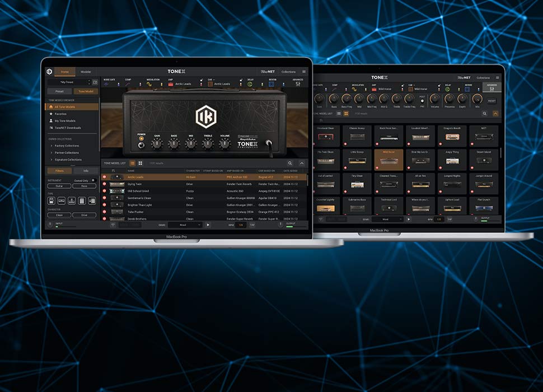Toggle the PRE/POST switch in right window
543x392 pixels.
pyautogui.click(x=422, y=101)
